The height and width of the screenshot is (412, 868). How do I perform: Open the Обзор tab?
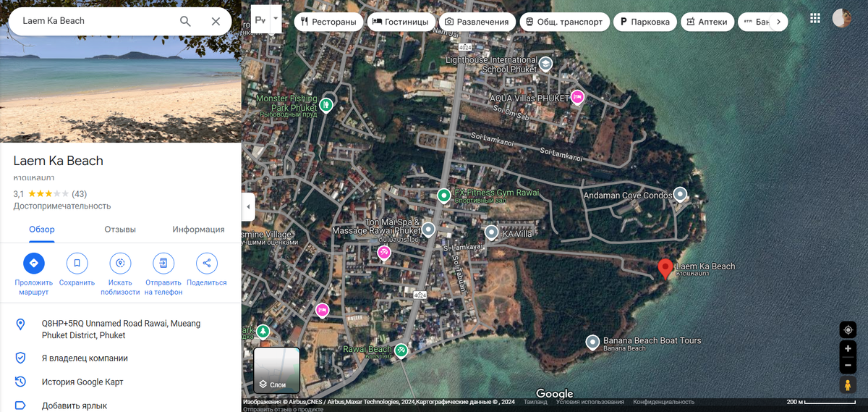click(x=41, y=230)
